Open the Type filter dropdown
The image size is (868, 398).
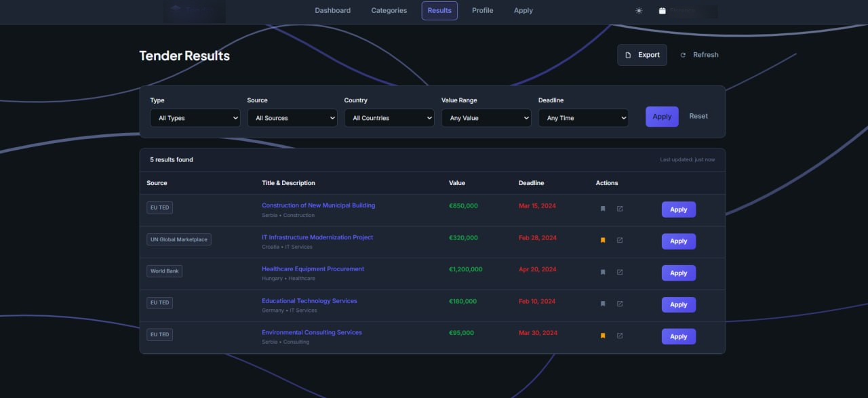[x=195, y=118]
